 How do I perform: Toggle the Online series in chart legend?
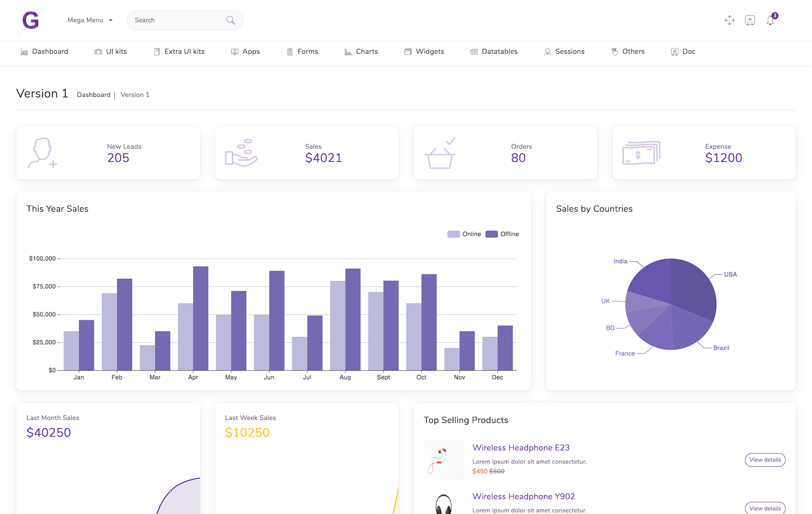464,234
